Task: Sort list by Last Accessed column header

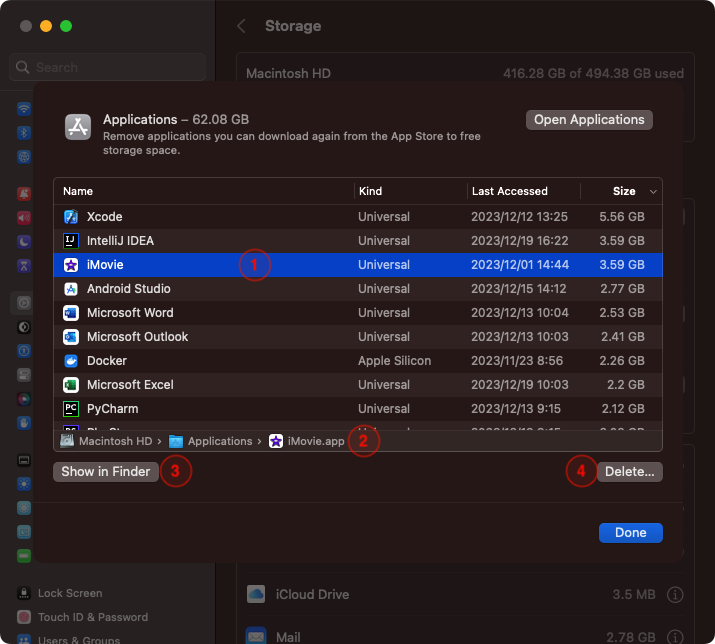Action: (x=510, y=192)
